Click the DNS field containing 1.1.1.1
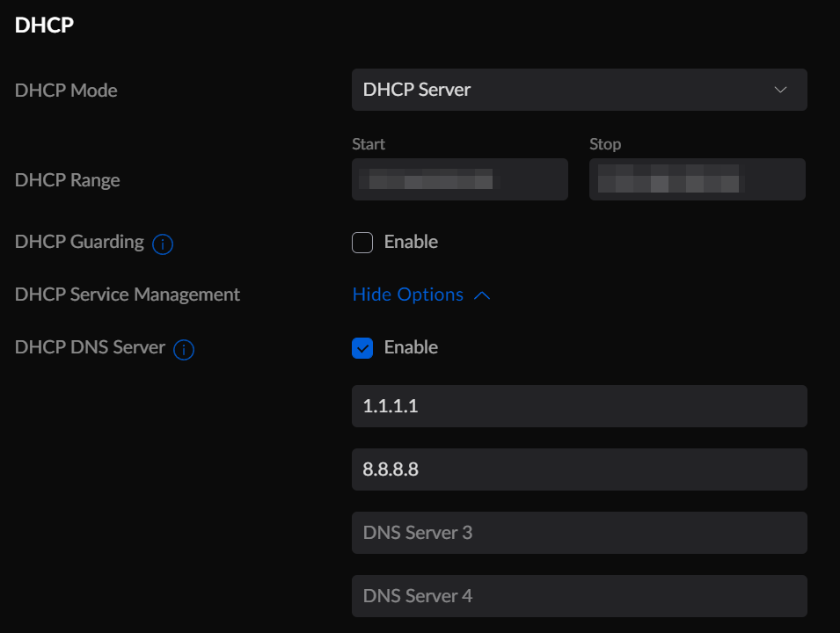Image resolution: width=840 pixels, height=633 pixels. pyautogui.click(x=579, y=406)
